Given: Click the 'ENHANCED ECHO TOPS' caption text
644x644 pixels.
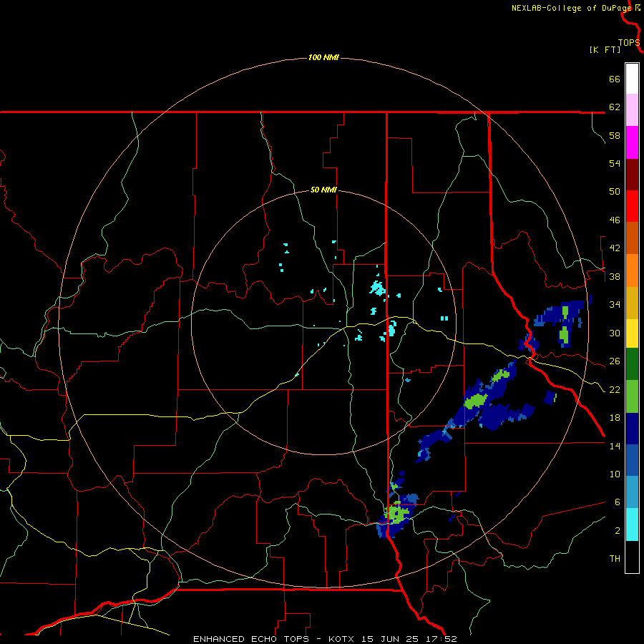Looking at the screenshot, I should (251, 639).
